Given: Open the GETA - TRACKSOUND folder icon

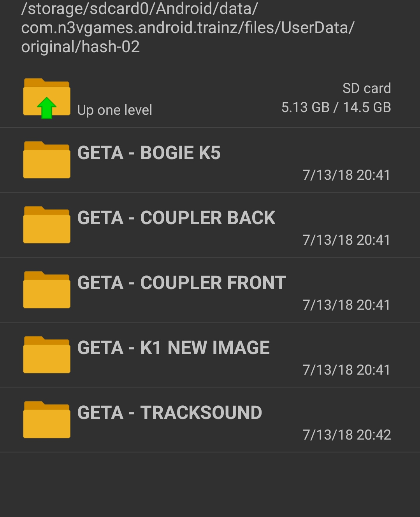Looking at the screenshot, I should pos(47,420).
